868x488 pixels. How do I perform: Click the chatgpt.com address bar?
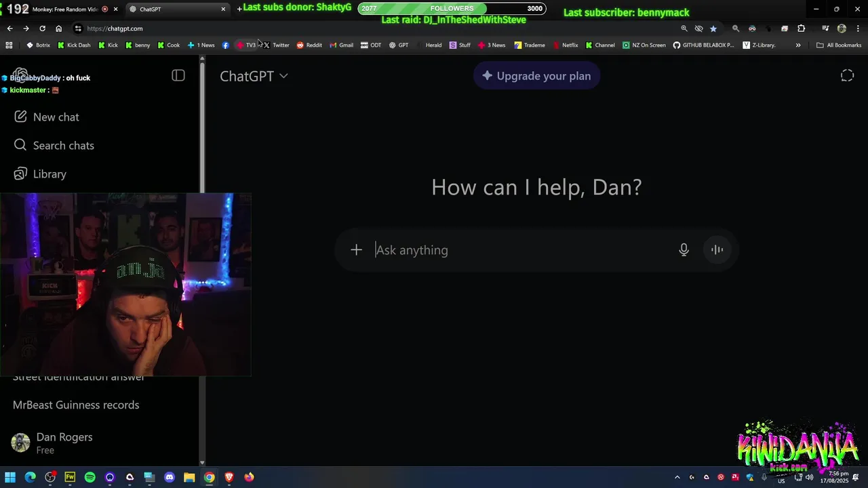[x=380, y=28]
